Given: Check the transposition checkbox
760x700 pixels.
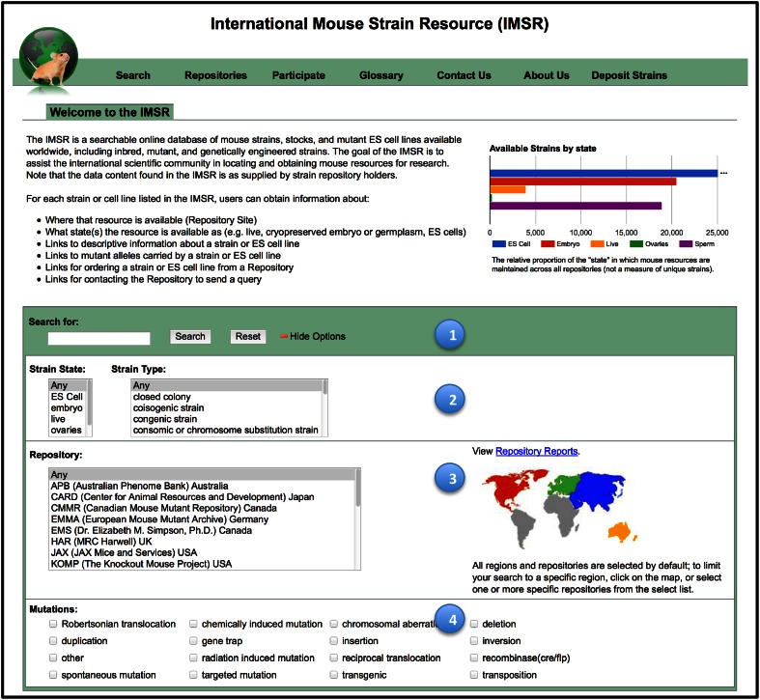Looking at the screenshot, I should point(474,675).
